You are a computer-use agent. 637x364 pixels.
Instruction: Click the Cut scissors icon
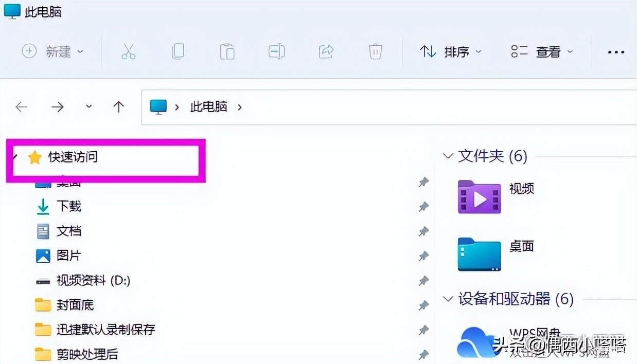coord(128,51)
